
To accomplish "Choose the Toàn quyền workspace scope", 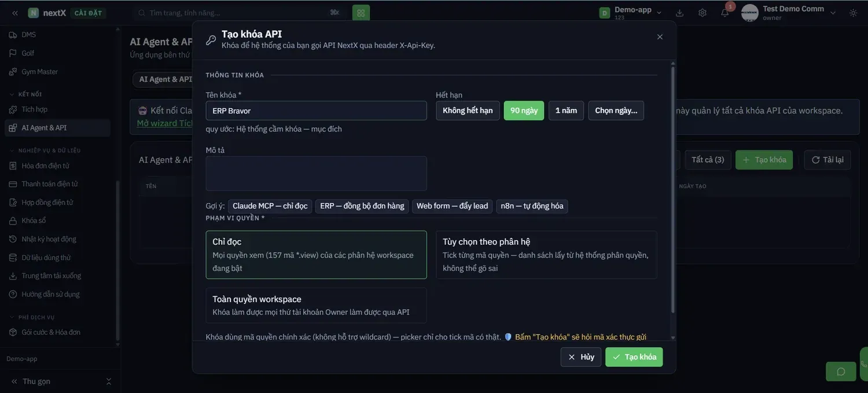I will click(x=316, y=305).
